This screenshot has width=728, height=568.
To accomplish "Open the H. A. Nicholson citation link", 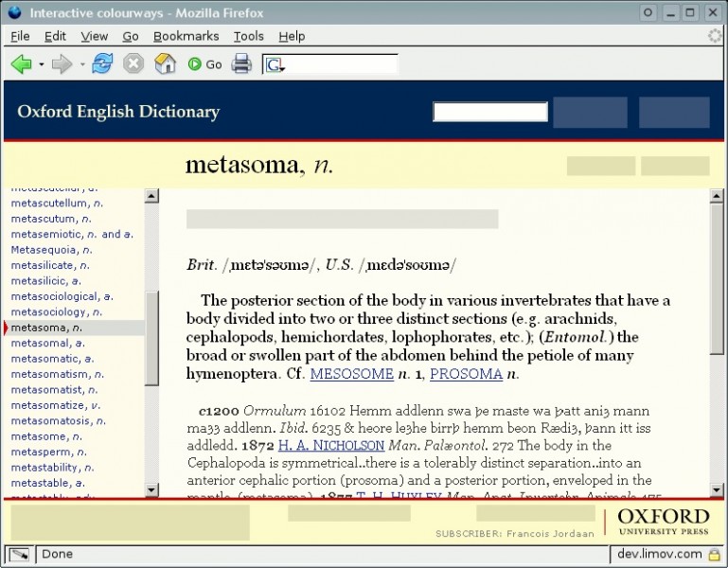I will 331,445.
